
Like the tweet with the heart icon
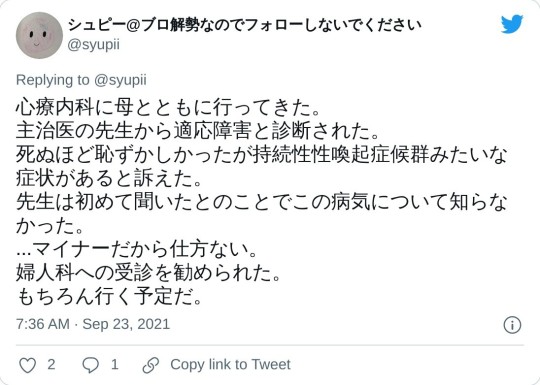[28, 365]
